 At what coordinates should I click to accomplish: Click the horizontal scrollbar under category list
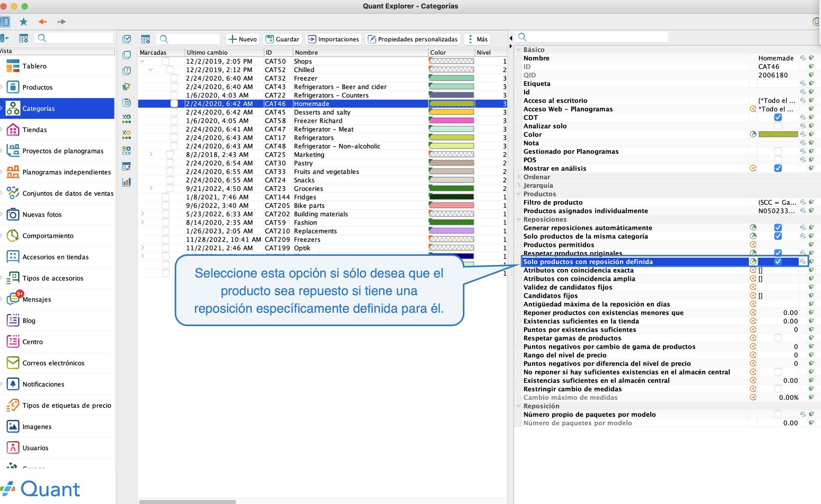(x=187, y=502)
